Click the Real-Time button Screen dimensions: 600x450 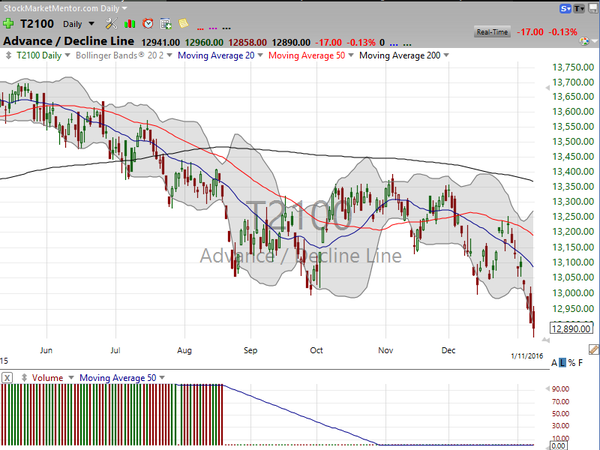[x=492, y=32]
